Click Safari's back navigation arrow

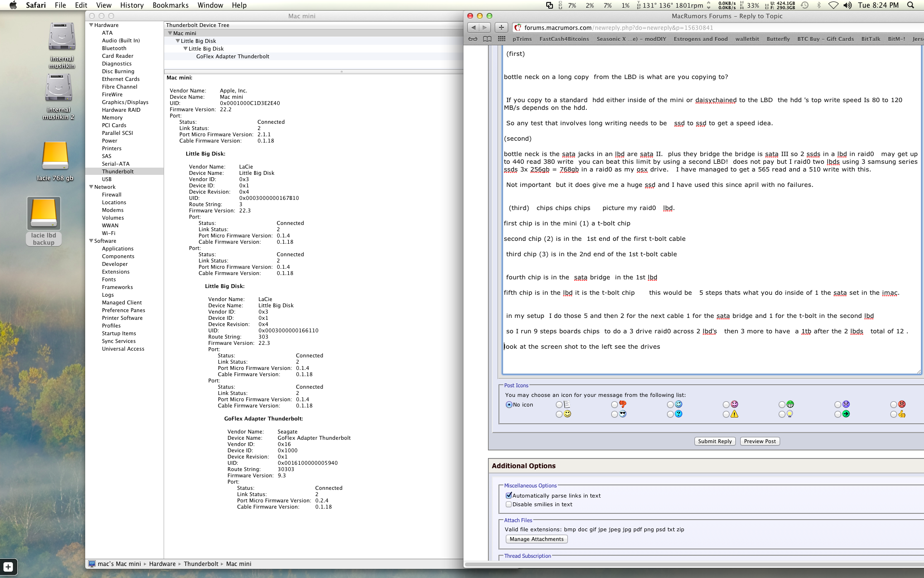point(474,27)
